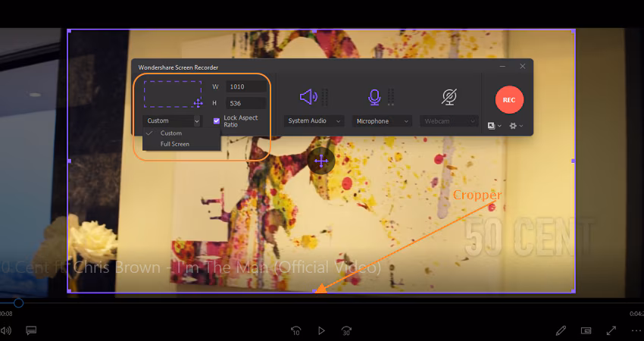Switch player to mini view icon
The width and height of the screenshot is (644, 341).
586,330
